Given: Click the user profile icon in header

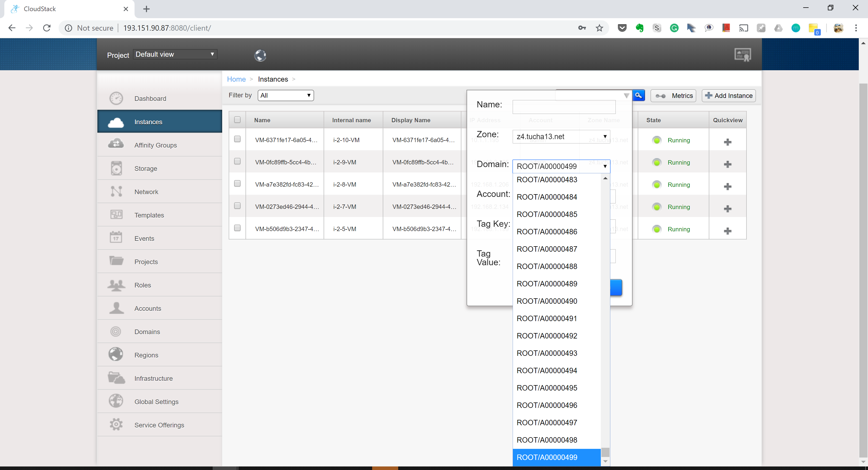Looking at the screenshot, I should click(x=743, y=55).
